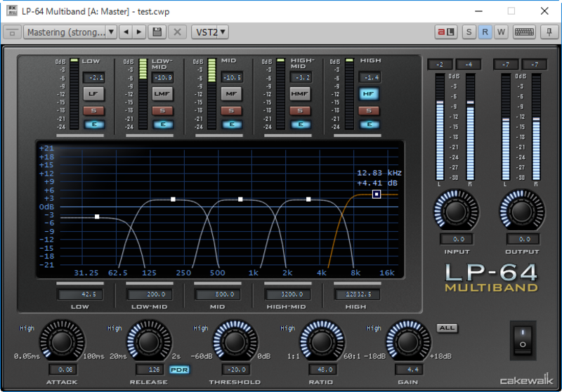Toggle the ACT learn button
This screenshot has height=392, width=562.
point(446,32)
